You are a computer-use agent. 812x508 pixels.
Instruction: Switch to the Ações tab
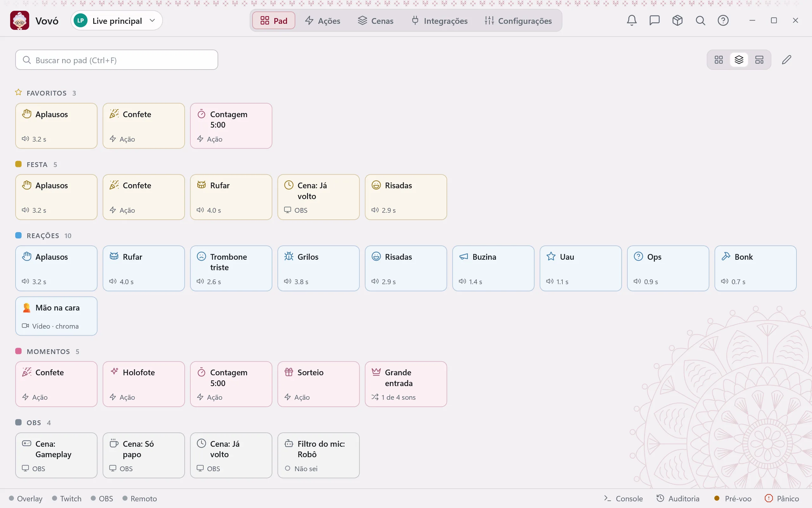(323, 21)
